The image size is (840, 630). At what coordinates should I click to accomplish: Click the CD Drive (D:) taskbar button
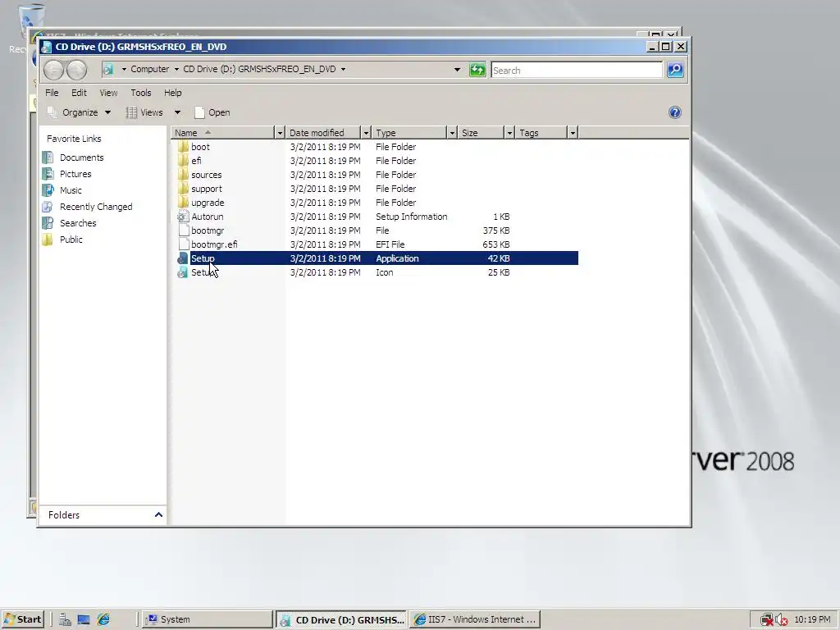[342, 619]
